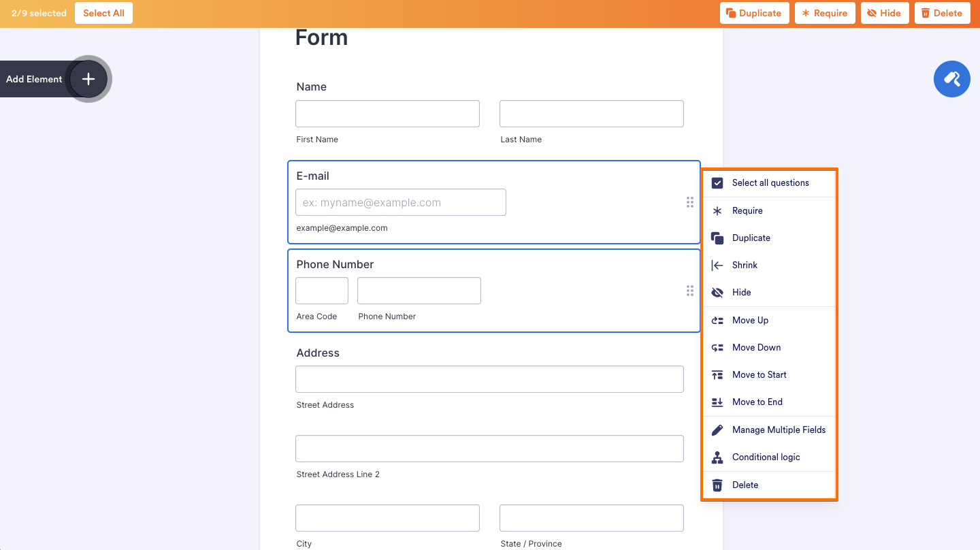Toggle Hide in the context menu
Screen dimensions: 980x550
[717, 292]
